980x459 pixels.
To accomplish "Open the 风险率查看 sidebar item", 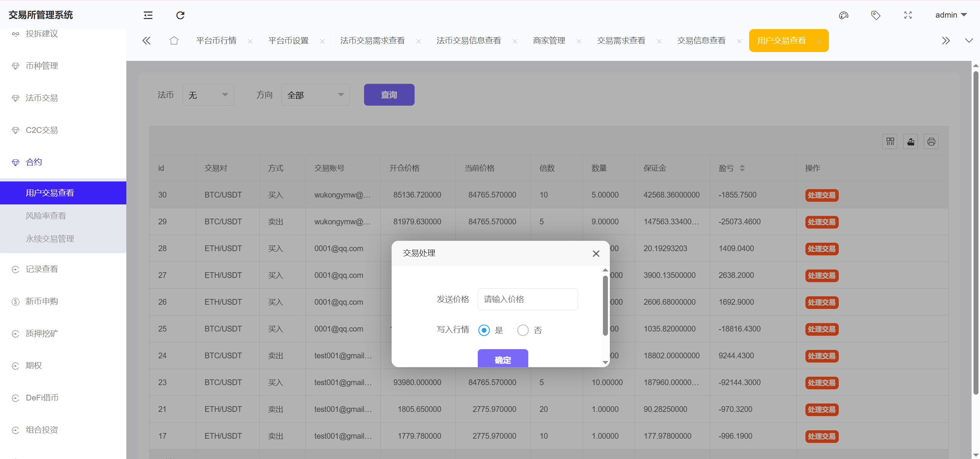I will 46,216.
